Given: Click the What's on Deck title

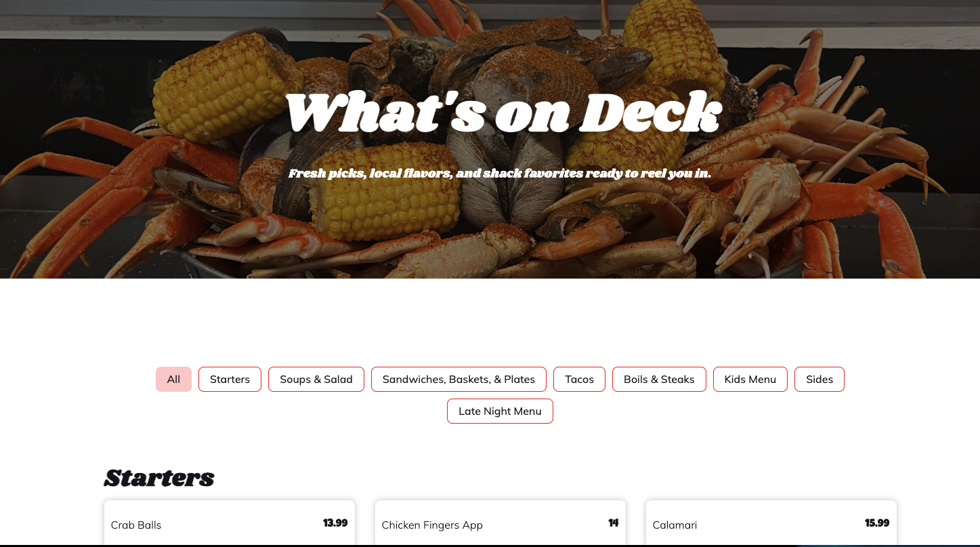Looking at the screenshot, I should coord(503,113).
